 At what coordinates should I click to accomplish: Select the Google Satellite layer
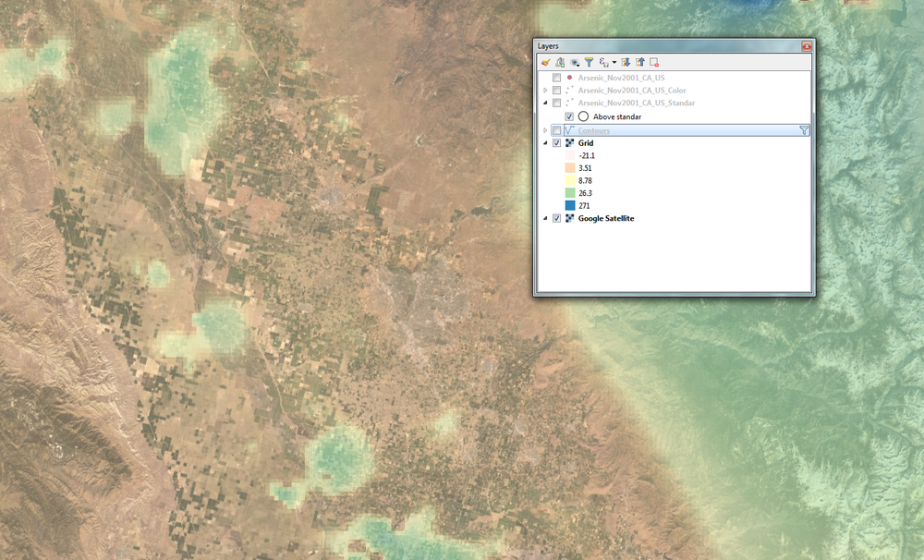[x=605, y=218]
